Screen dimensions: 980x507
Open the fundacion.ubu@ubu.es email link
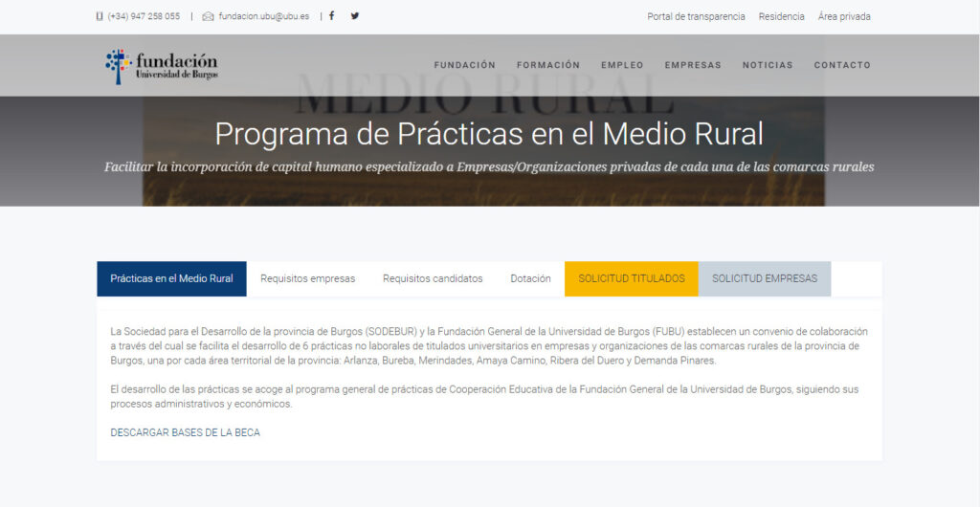pos(263,16)
